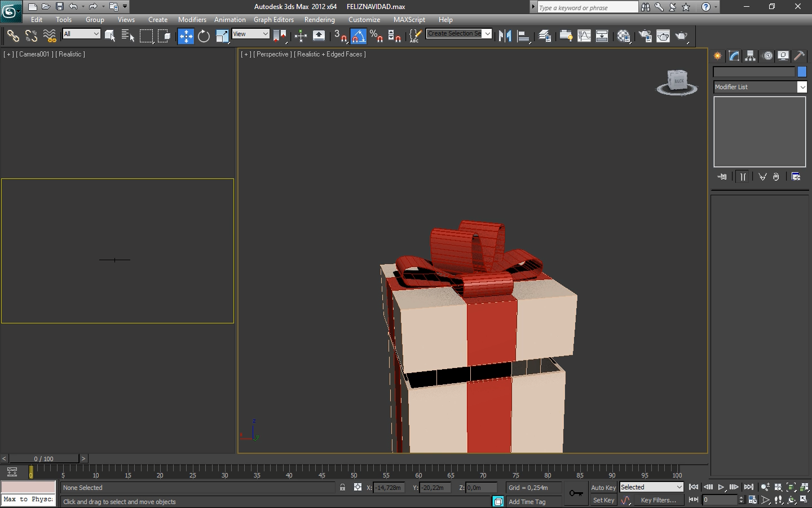Toggle Window/Crossing selection mode
812x508 pixels.
pyautogui.click(x=164, y=36)
